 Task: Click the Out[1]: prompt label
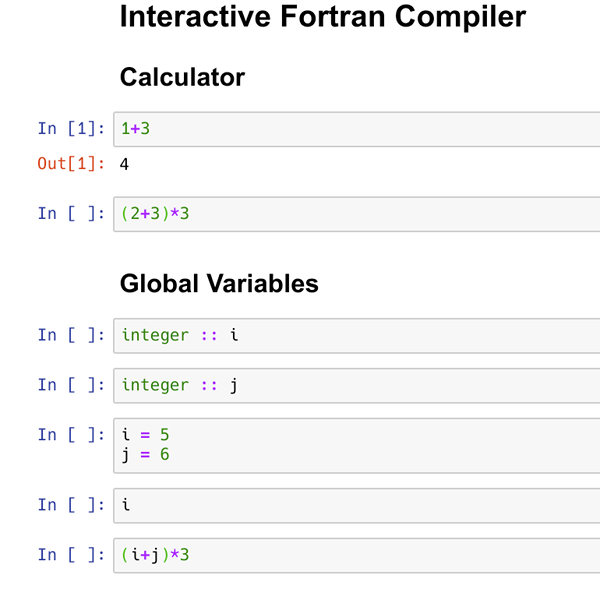71,164
